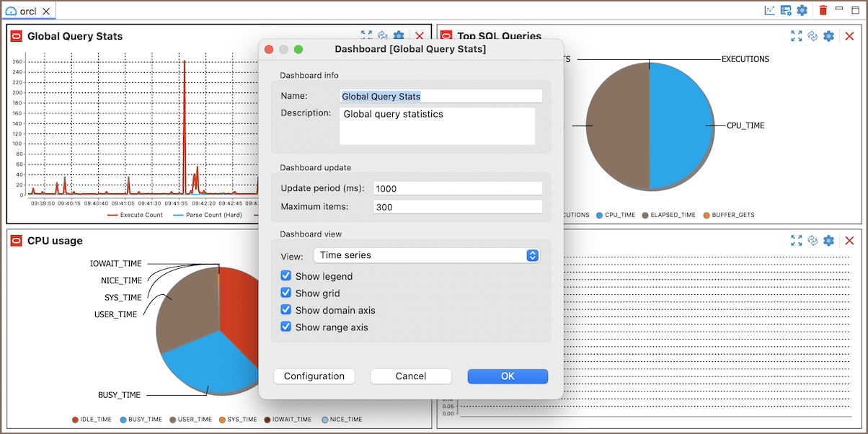The image size is (868, 434).
Task: Click the Cancel button in dialog
Action: [x=411, y=376]
